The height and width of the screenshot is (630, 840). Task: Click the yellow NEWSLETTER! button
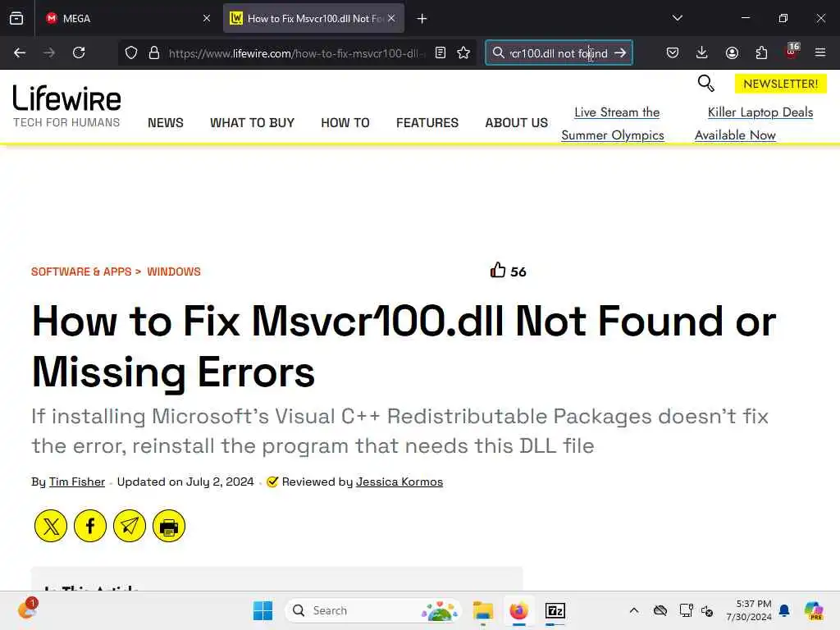[x=781, y=84]
